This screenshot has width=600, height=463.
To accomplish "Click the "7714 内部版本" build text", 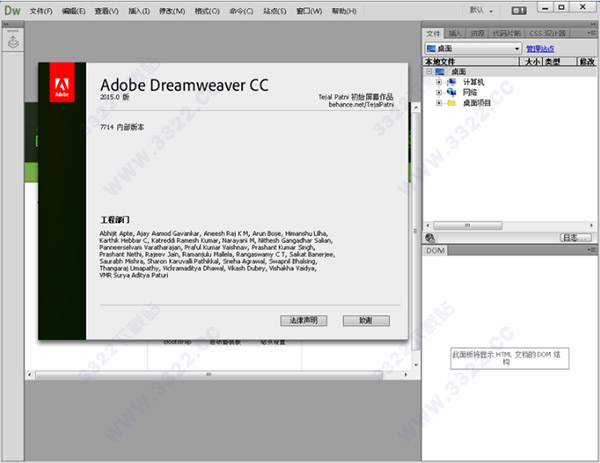I will (122, 127).
